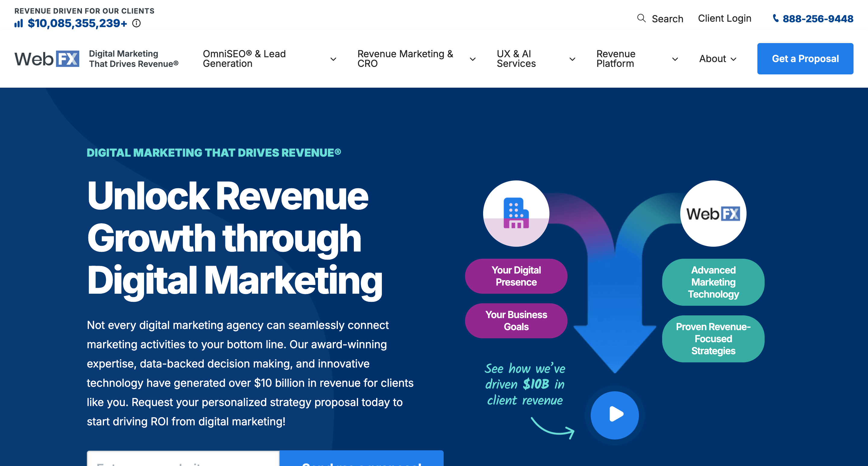Click the WebFX logo circle in the hero graphic

click(713, 214)
